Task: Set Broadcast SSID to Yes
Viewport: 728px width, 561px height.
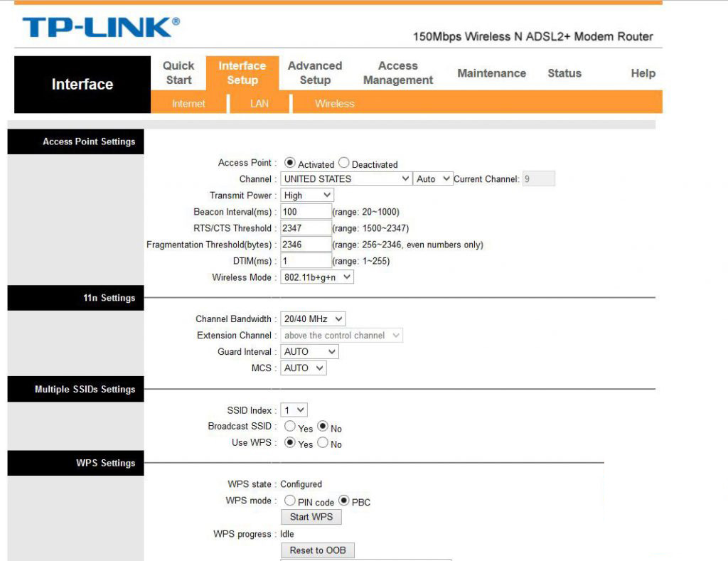Action: point(290,427)
